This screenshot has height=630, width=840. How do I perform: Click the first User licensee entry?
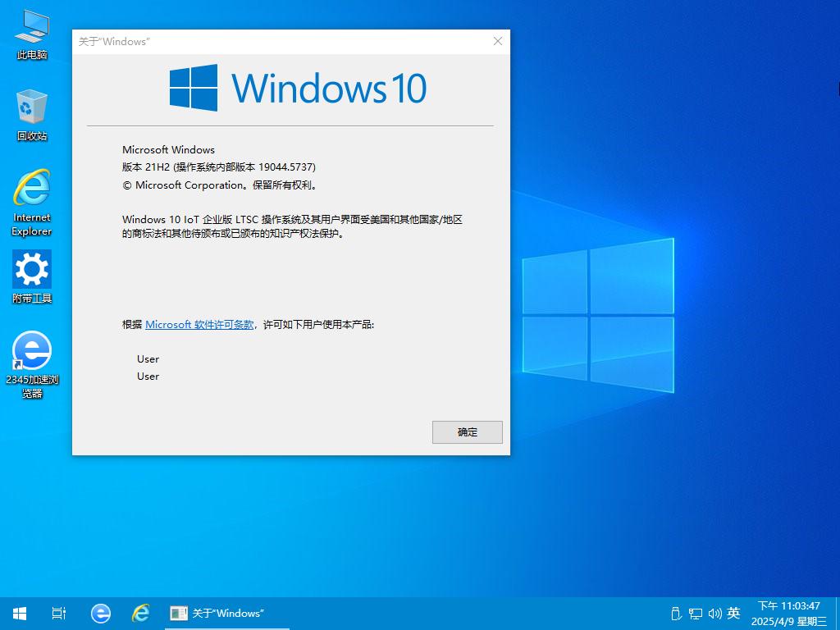[148, 359]
